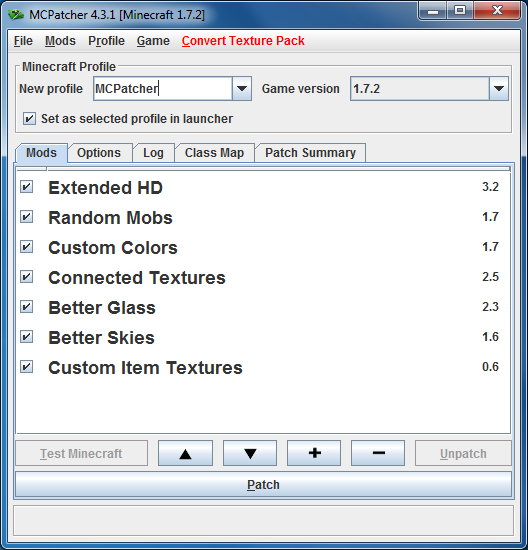The width and height of the screenshot is (528, 550).
Task: Switch to the Options tab
Action: point(99,153)
